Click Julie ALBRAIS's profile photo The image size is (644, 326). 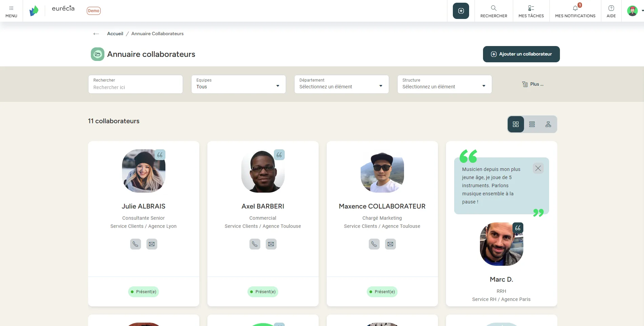[144, 171]
